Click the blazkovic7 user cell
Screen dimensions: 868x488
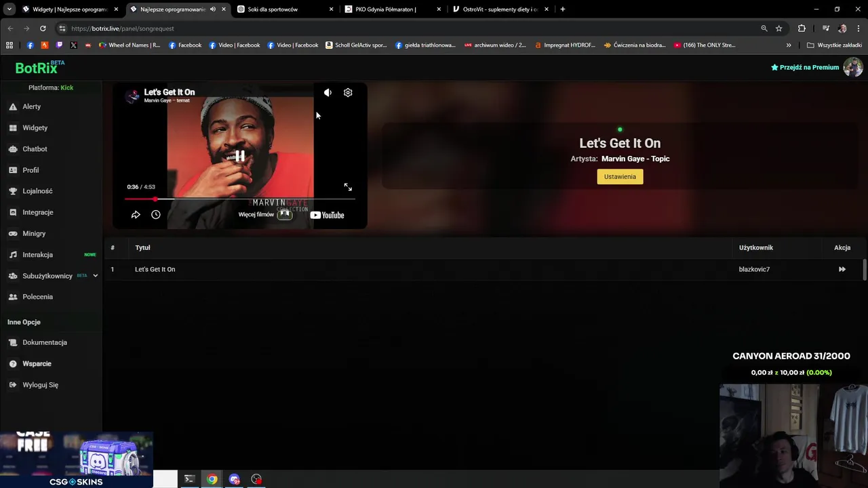pyautogui.click(x=754, y=270)
